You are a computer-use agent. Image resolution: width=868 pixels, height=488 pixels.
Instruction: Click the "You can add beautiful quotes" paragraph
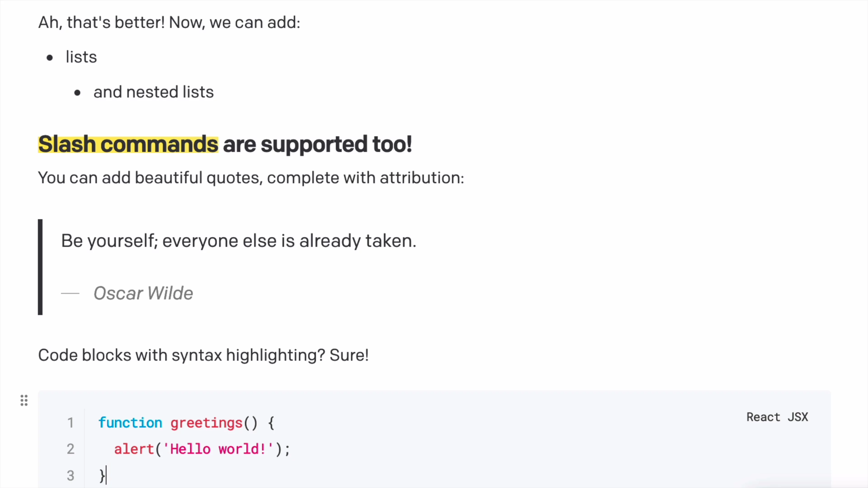coord(251,178)
